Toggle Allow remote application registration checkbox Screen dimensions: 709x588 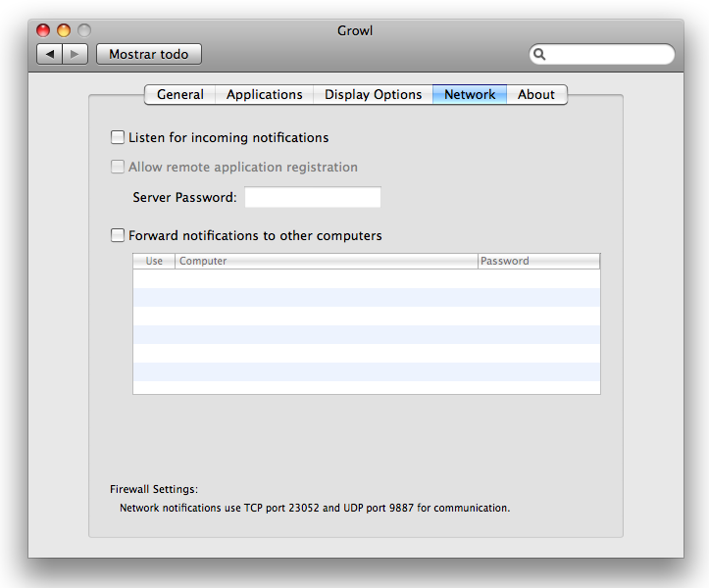pos(118,167)
